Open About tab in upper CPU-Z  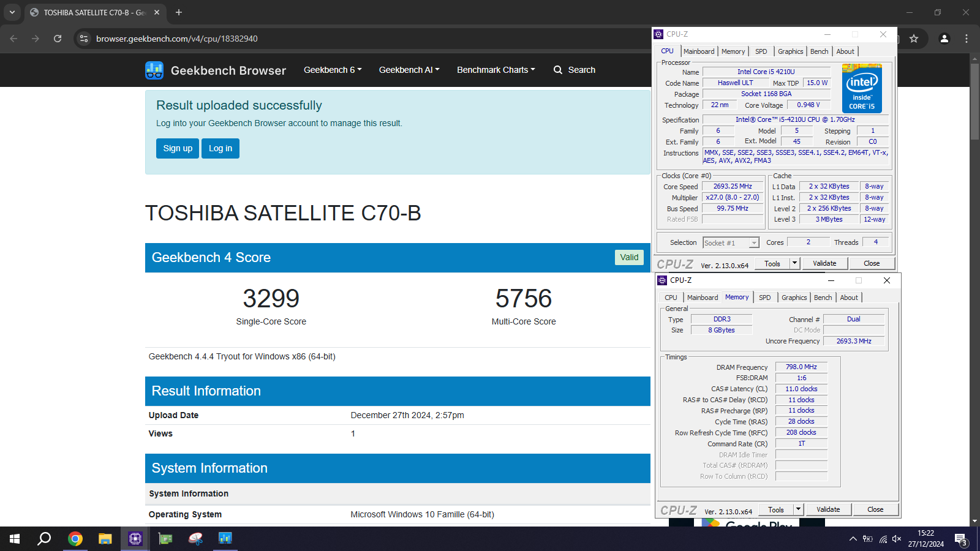(x=845, y=51)
